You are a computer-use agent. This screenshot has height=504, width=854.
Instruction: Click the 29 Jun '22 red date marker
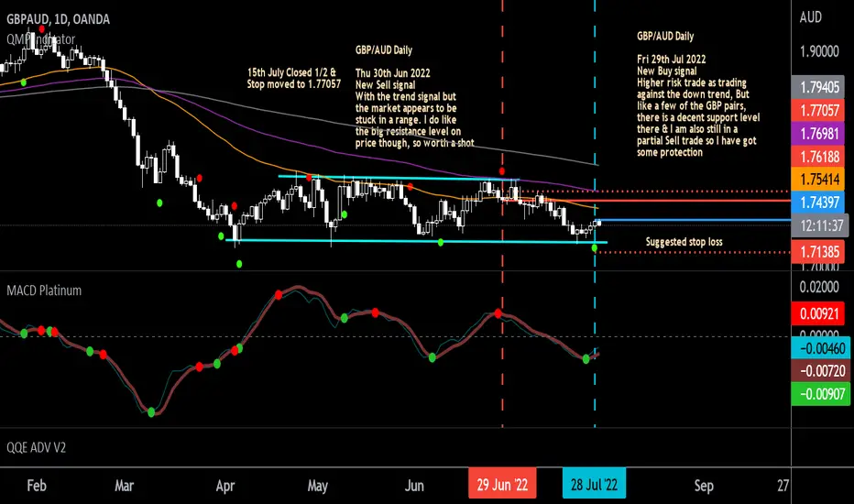point(502,485)
